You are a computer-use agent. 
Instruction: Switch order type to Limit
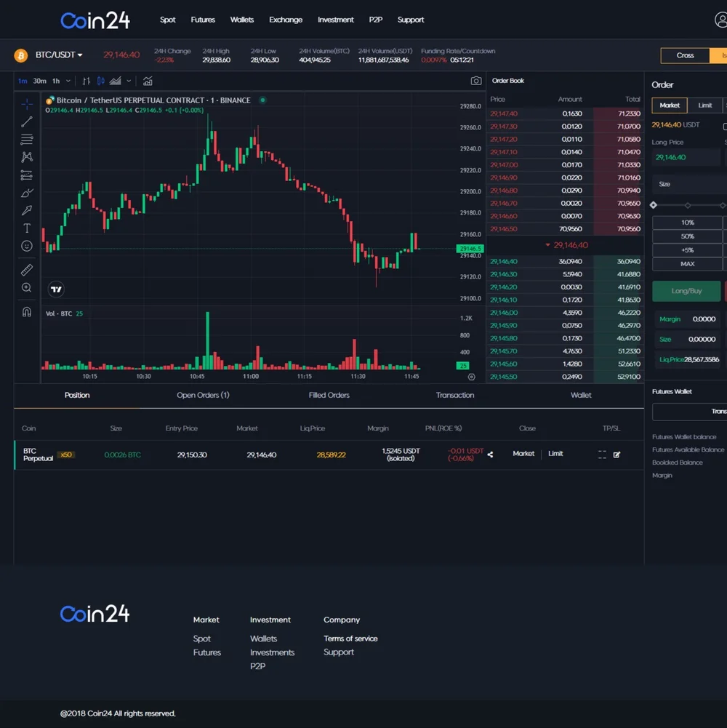tap(704, 105)
